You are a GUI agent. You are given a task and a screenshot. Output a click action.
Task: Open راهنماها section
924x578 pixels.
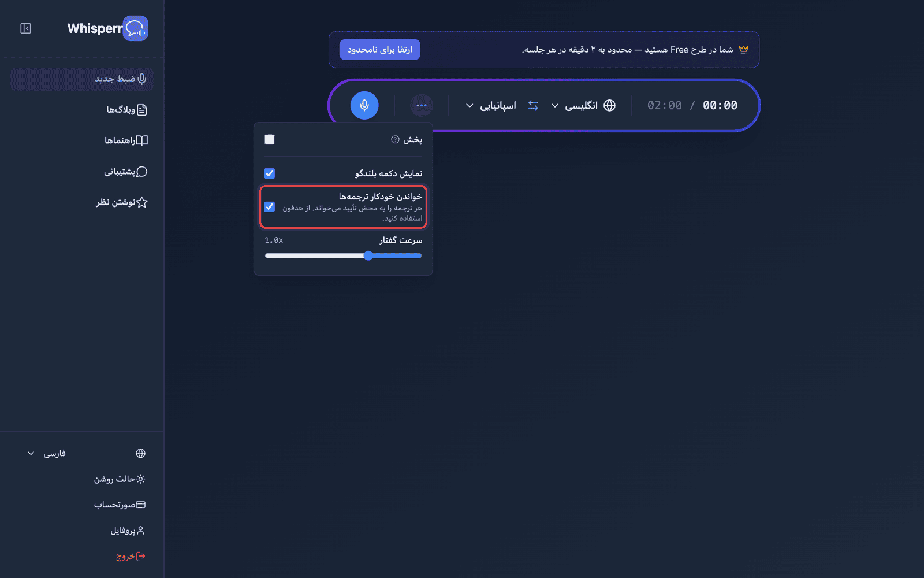coord(81,140)
